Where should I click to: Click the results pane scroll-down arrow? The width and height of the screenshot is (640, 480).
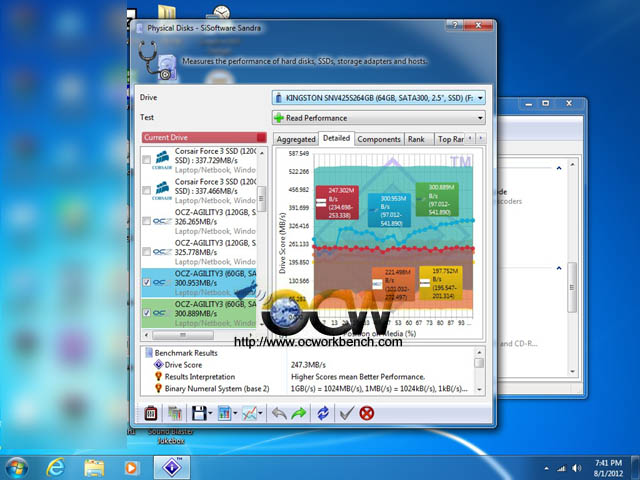coord(479,389)
